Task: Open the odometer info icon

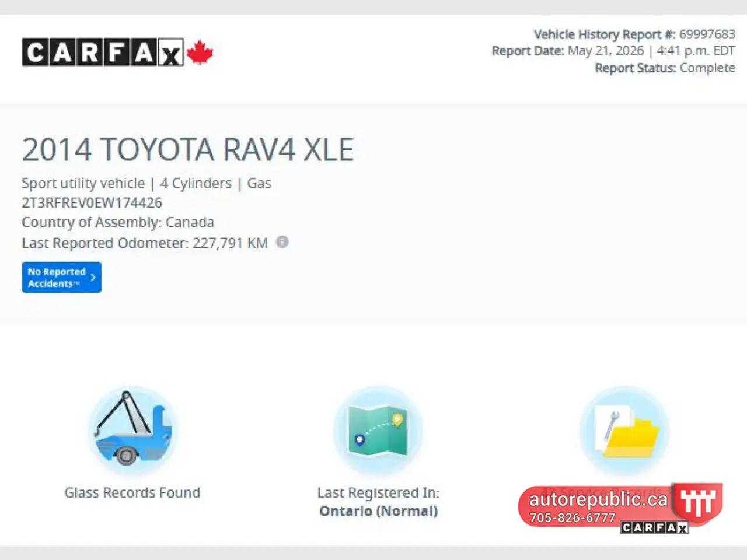Action: [282, 242]
